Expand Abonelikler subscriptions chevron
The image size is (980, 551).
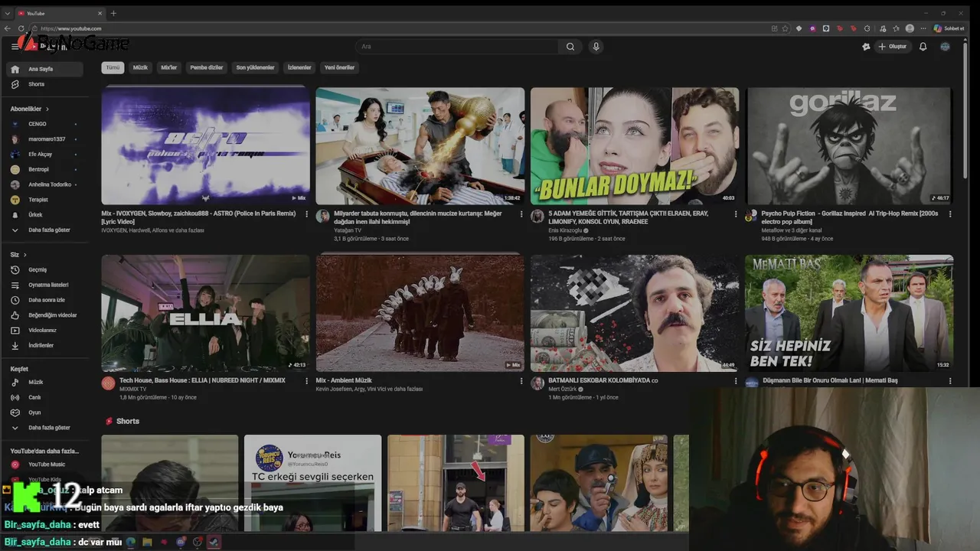(47, 109)
